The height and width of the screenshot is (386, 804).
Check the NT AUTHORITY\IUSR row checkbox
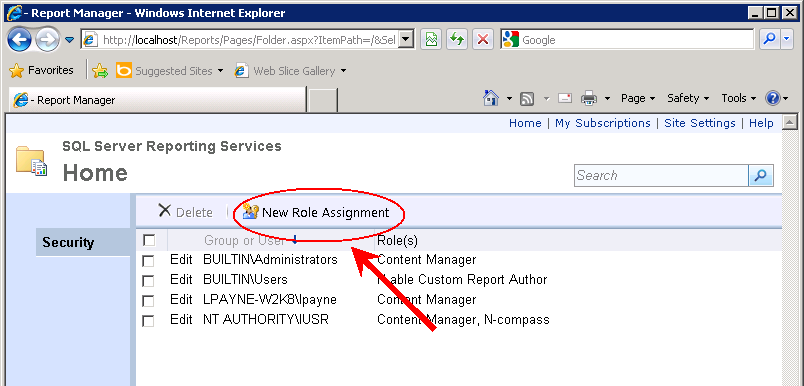[148, 321]
